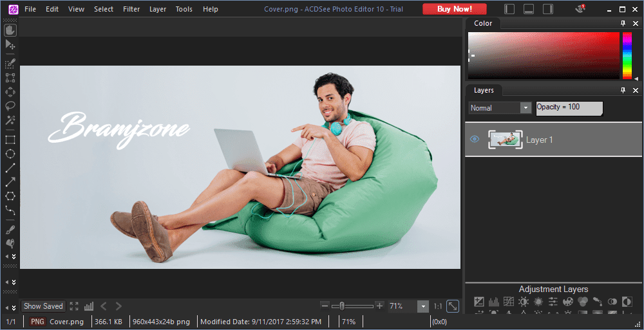Image resolution: width=644 pixels, height=330 pixels.
Task: Pick a shade in the color gradient field
Action: pos(544,55)
